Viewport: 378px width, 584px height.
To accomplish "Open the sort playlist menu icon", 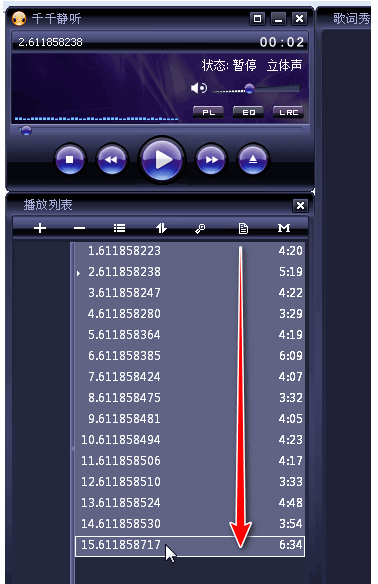I will coord(161,228).
